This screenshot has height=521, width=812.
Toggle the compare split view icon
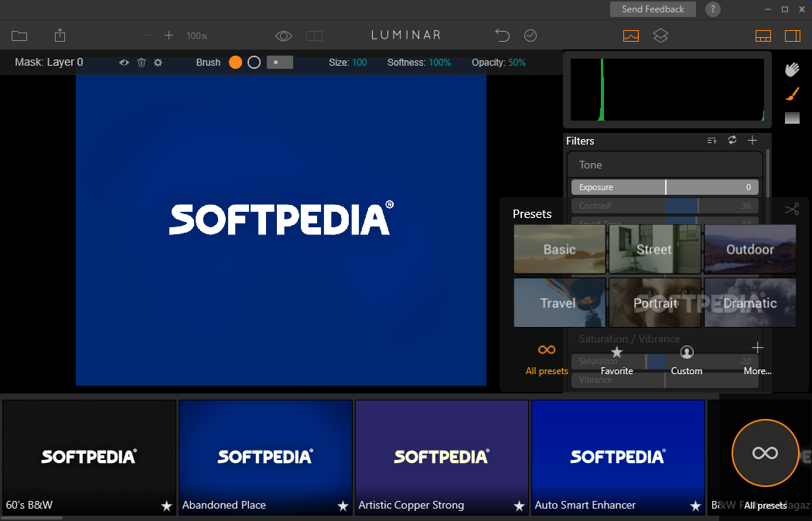click(x=314, y=36)
